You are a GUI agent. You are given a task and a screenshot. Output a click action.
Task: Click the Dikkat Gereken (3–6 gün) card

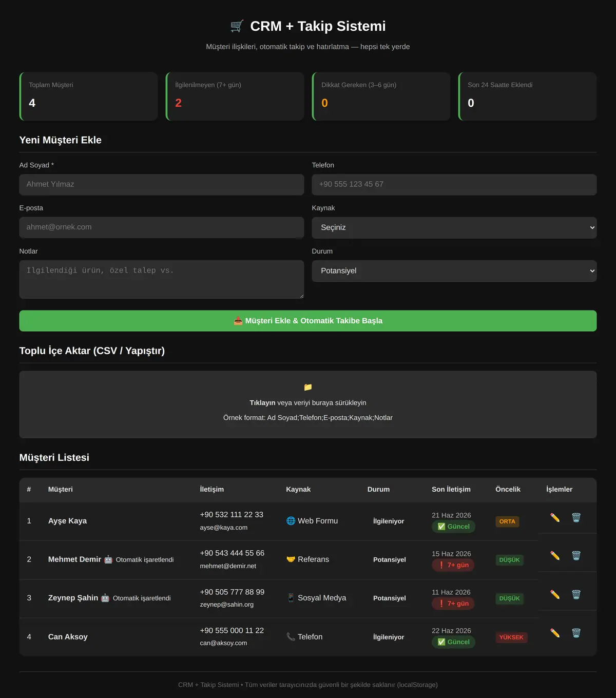[381, 96]
